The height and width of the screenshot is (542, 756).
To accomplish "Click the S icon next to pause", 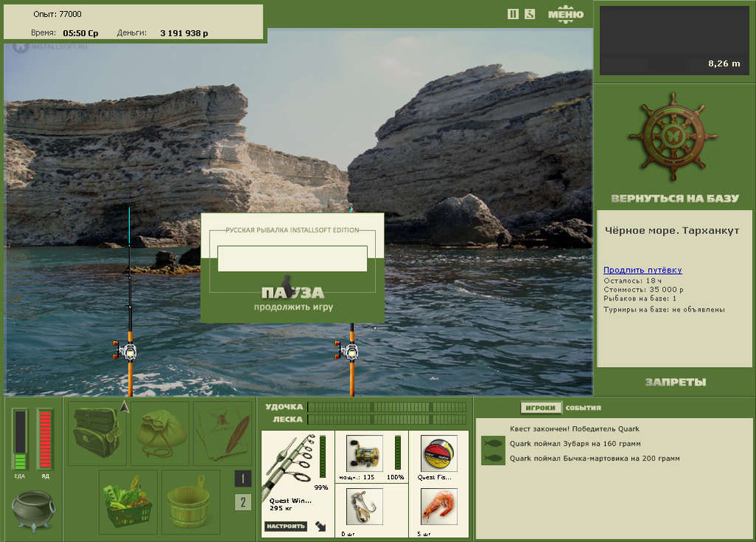I will [x=530, y=14].
